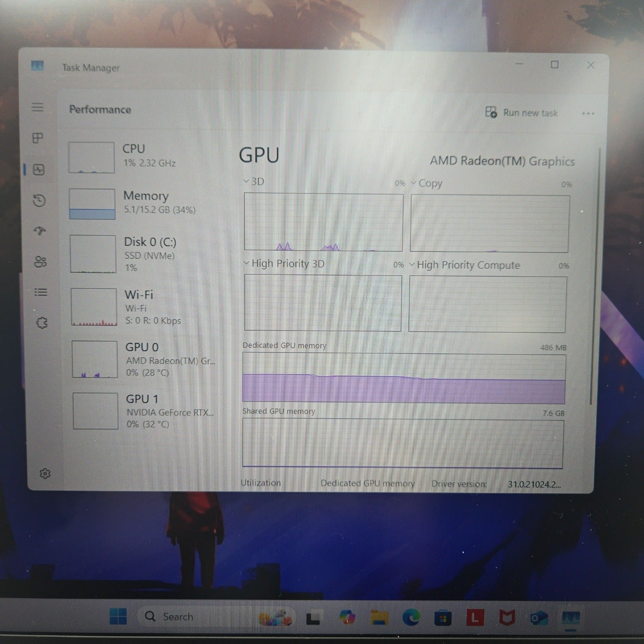This screenshot has height=644, width=644.
Task: Click the Driver version value 31.0.21024.2
Action: point(534,484)
